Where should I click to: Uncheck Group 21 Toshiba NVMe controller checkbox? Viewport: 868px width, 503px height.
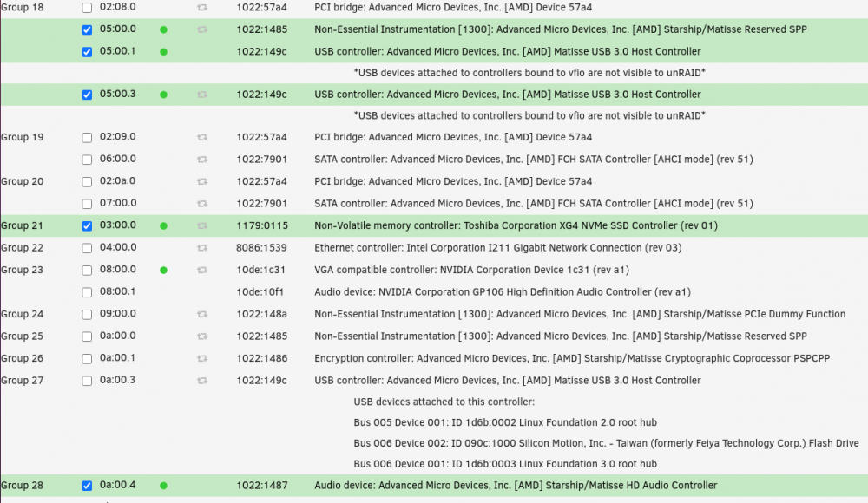click(x=87, y=225)
